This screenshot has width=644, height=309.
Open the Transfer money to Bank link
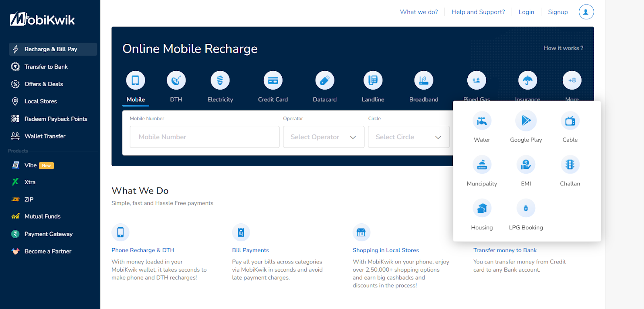pos(505,250)
